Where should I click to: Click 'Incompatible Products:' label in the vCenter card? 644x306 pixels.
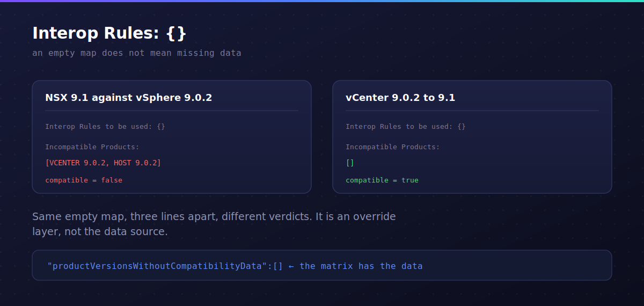[x=393, y=147]
